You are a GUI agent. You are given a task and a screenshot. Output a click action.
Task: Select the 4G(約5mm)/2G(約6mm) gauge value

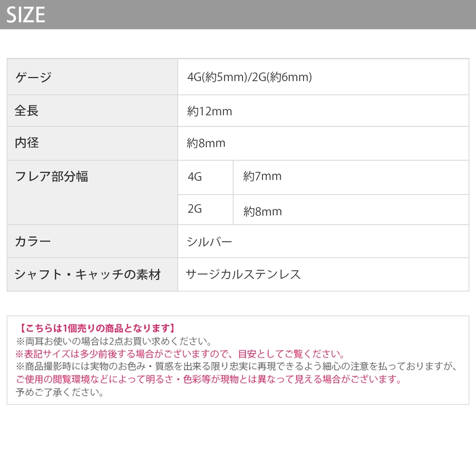point(250,77)
